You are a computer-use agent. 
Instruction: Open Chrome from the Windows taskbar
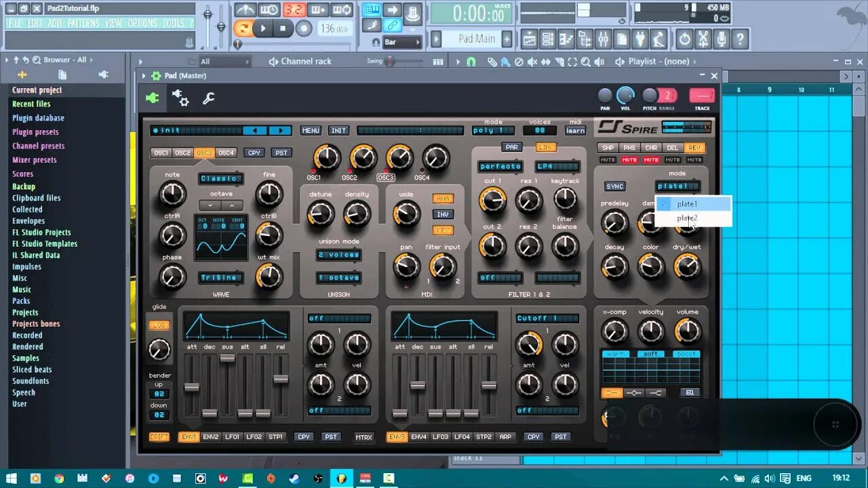coord(59,478)
